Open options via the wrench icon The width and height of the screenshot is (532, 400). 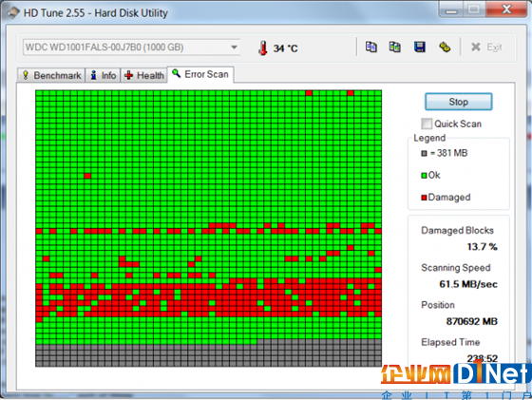445,47
